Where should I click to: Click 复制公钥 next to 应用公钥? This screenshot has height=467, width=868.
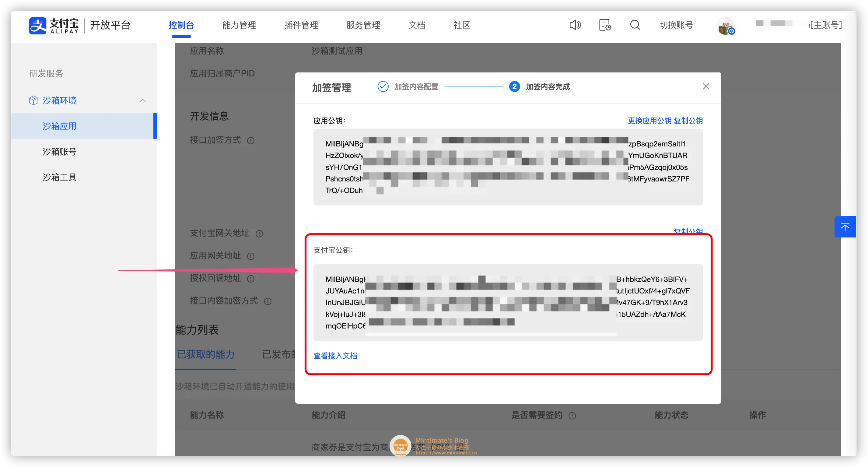(x=688, y=121)
